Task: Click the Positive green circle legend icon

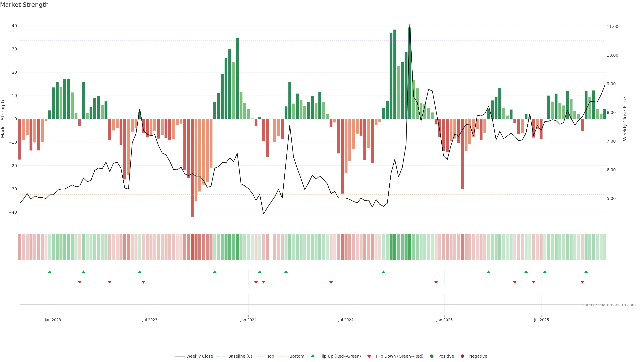Action: tap(432, 356)
